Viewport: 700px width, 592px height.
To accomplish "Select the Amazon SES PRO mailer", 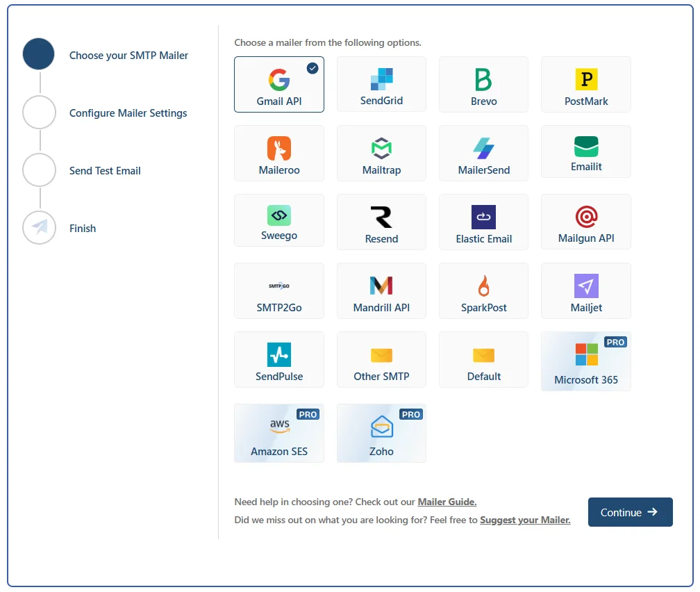I will (278, 432).
